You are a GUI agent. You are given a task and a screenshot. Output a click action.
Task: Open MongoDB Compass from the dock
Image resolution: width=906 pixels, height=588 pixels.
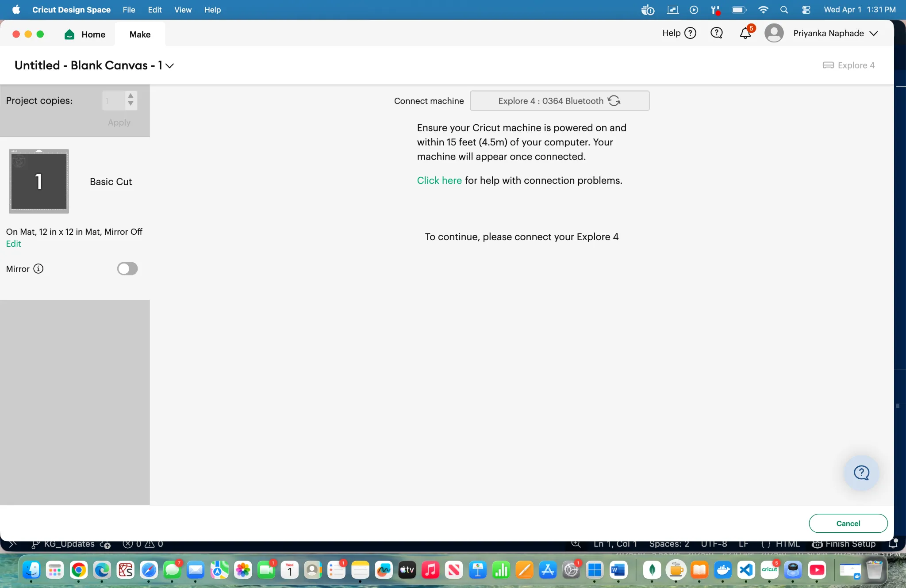pyautogui.click(x=652, y=570)
